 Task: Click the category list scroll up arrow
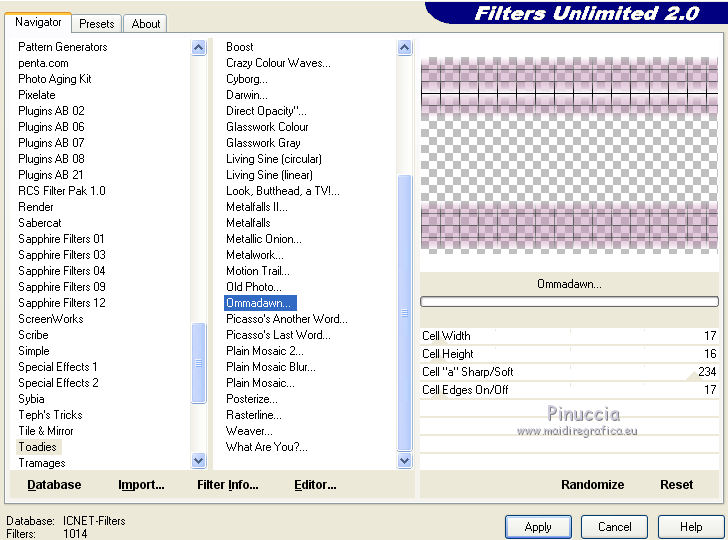click(199, 47)
